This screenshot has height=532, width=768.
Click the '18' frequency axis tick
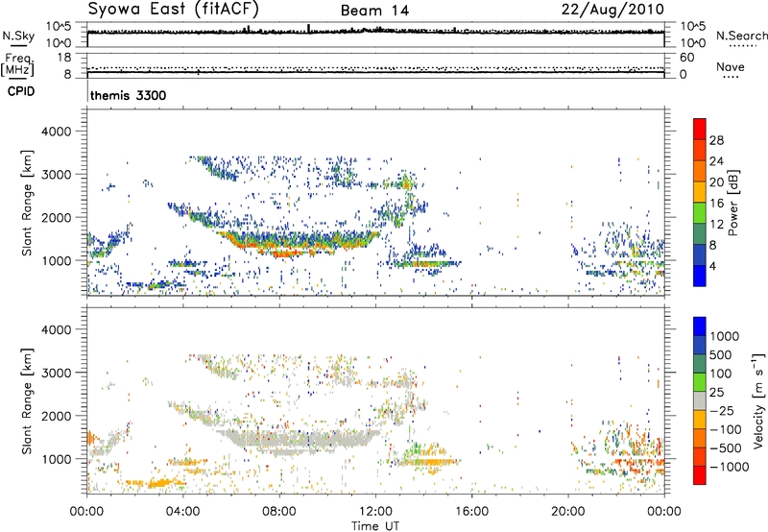[64, 58]
